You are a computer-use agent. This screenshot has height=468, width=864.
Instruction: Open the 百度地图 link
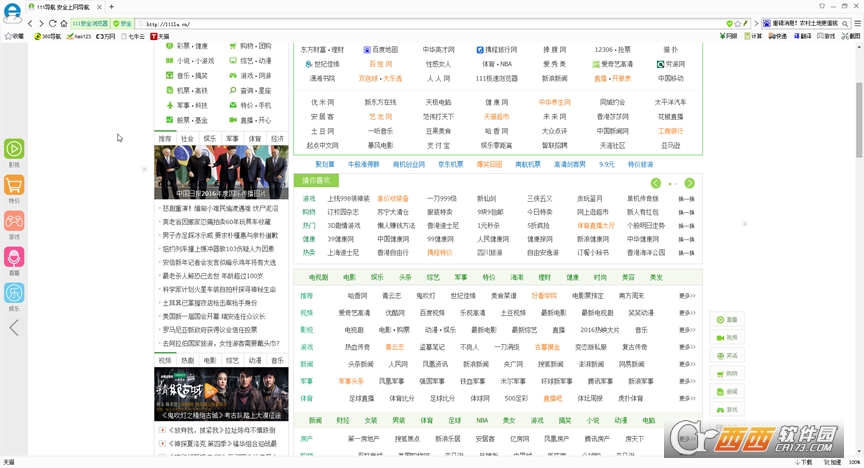[380, 50]
